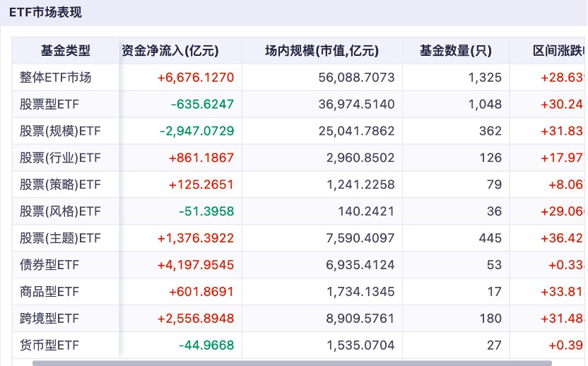Click the 场内规模(市值,亿元) column header

(x=322, y=51)
